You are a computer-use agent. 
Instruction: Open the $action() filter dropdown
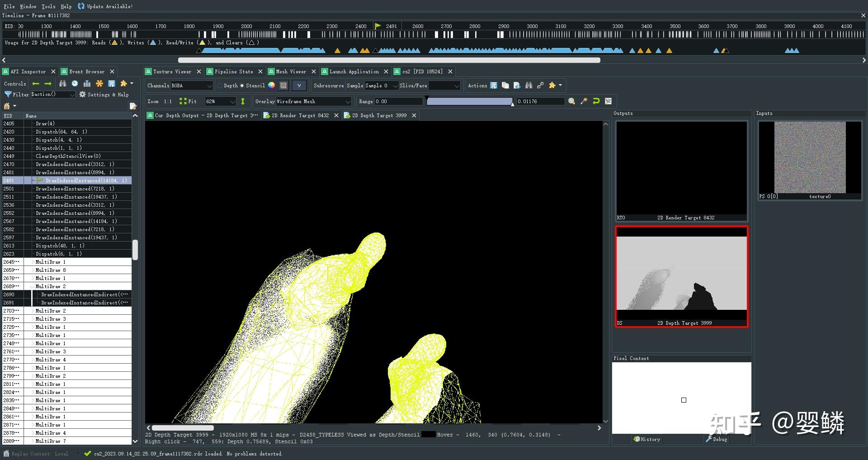coord(52,95)
